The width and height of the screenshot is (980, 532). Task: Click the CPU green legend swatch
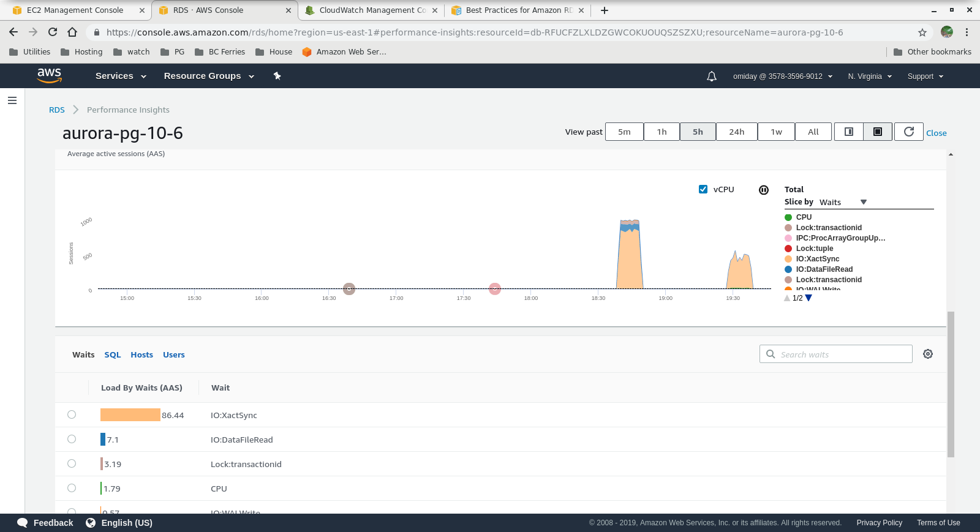click(x=788, y=217)
